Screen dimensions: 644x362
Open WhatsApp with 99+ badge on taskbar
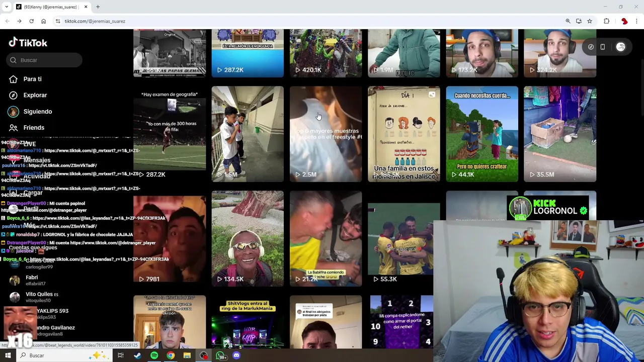(221, 355)
